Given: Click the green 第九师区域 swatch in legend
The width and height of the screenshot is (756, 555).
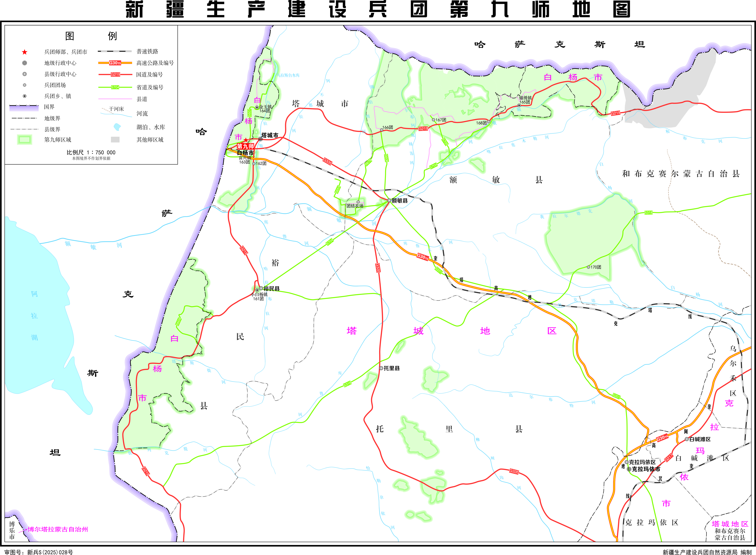Looking at the screenshot, I should [24, 140].
